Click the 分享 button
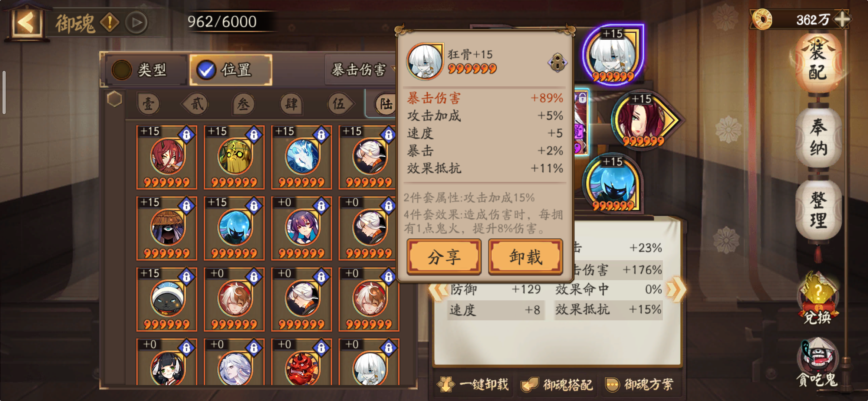Image resolution: width=868 pixels, height=401 pixels. pyautogui.click(x=444, y=257)
